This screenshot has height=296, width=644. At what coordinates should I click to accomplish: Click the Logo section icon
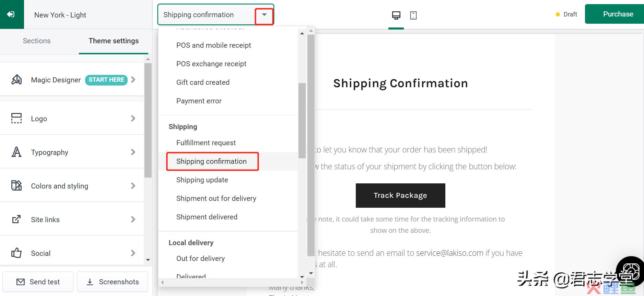click(16, 118)
